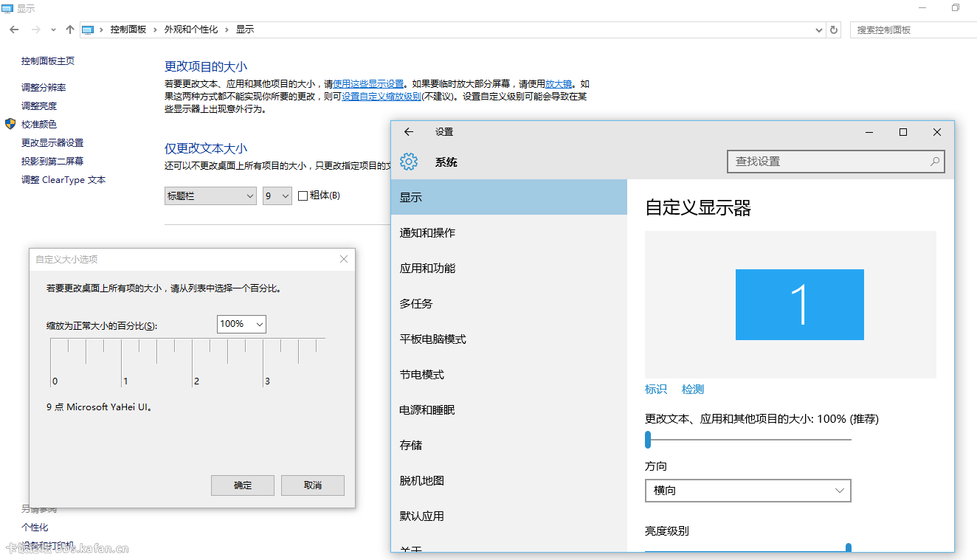Viewport: 977px width, 560px height.
Task: Click the 查找设置 search field
Action: coord(836,162)
